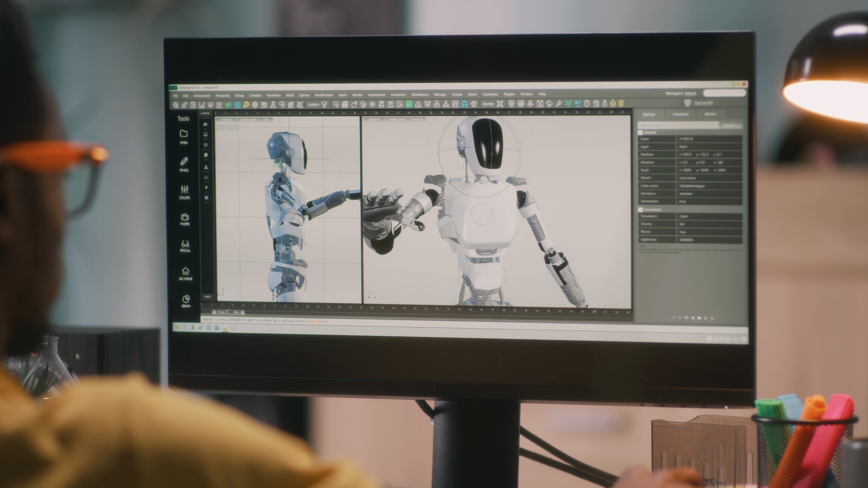Switch to the Motion tab
868x488 pixels.
pyautogui.click(x=710, y=114)
